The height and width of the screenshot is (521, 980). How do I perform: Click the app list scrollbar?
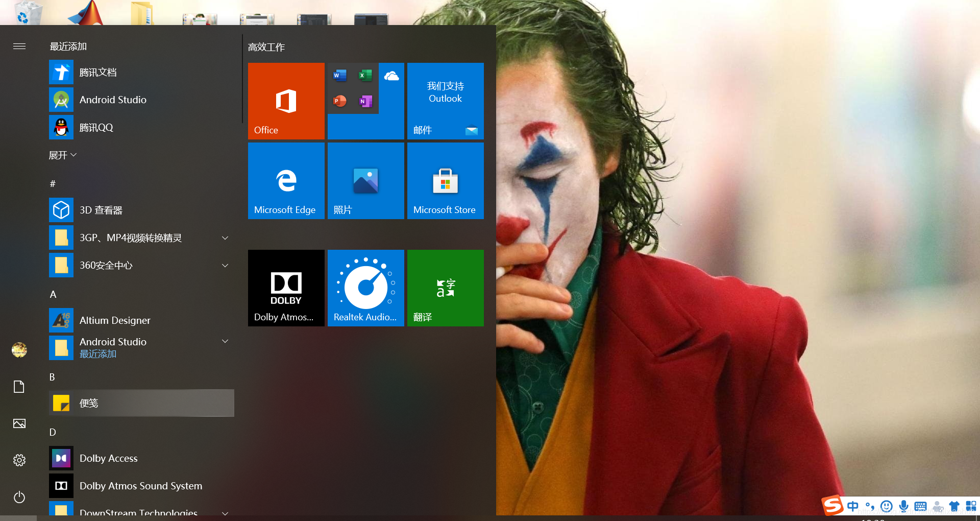coord(242,79)
